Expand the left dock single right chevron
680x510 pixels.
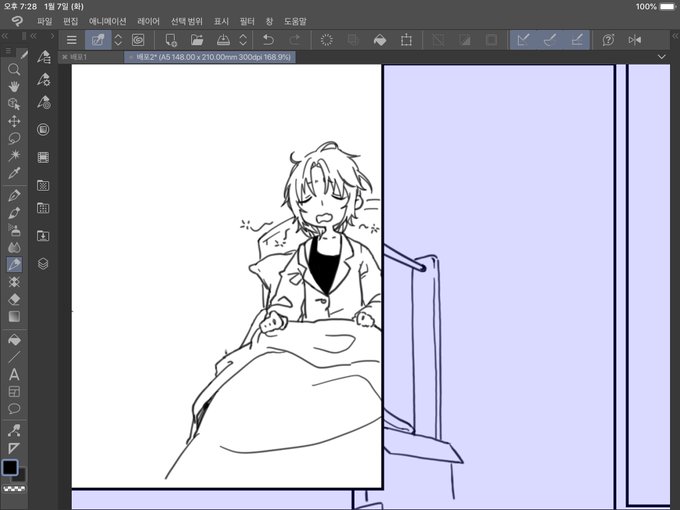click(52, 36)
